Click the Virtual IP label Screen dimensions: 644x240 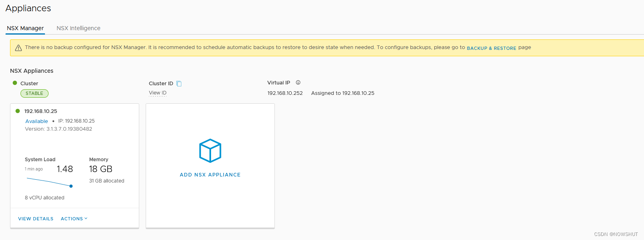point(278,83)
